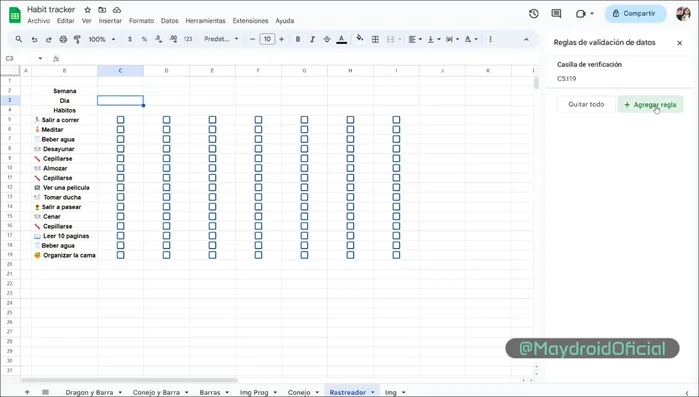The image size is (699, 397).
Task: Toggle bold formatting
Action: click(298, 39)
